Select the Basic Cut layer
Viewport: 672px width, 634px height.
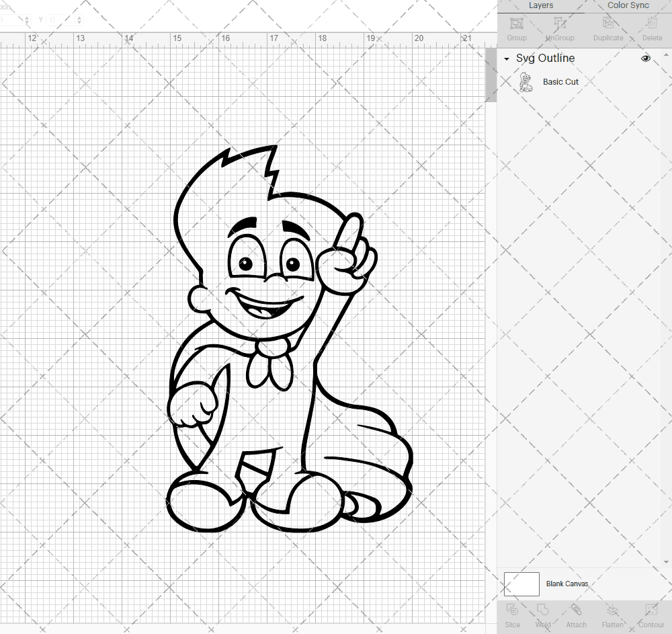pos(560,81)
